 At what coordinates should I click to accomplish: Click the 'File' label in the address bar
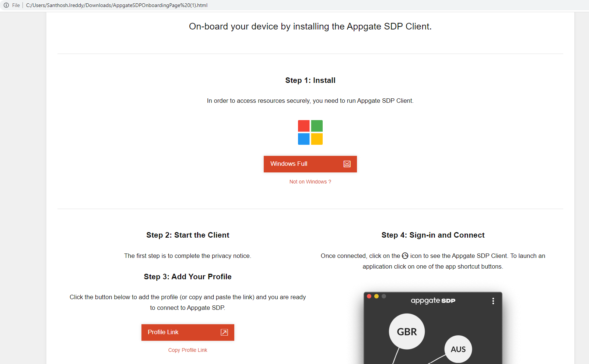[15, 5]
